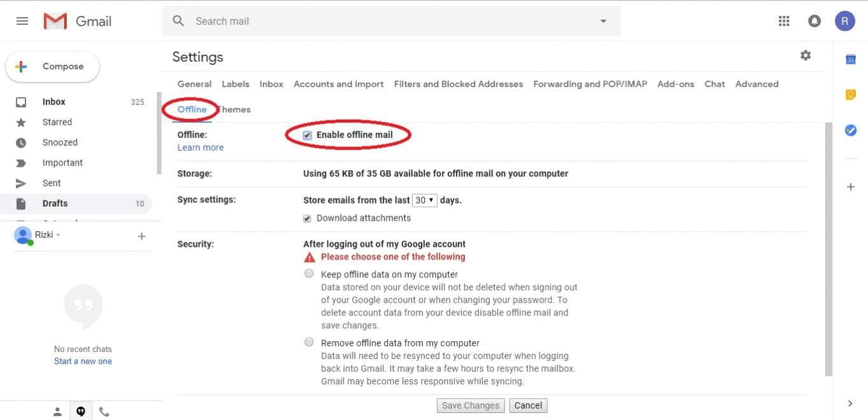This screenshot has width=868, height=420.
Task: Get add-ons plus icon in side panel
Action: point(850,186)
